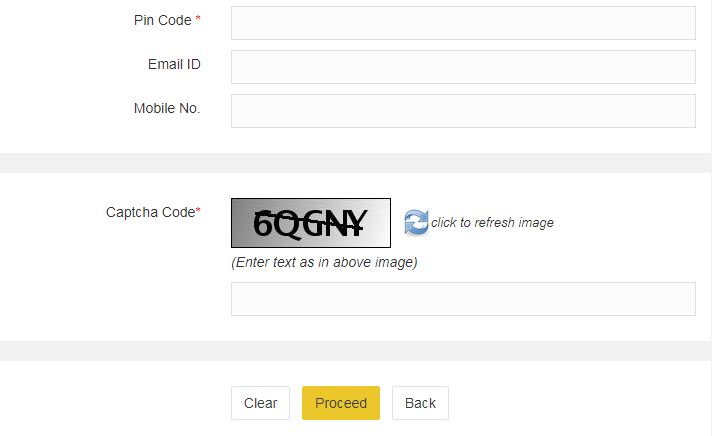Click the gray divider above the captcha section

click(356, 163)
